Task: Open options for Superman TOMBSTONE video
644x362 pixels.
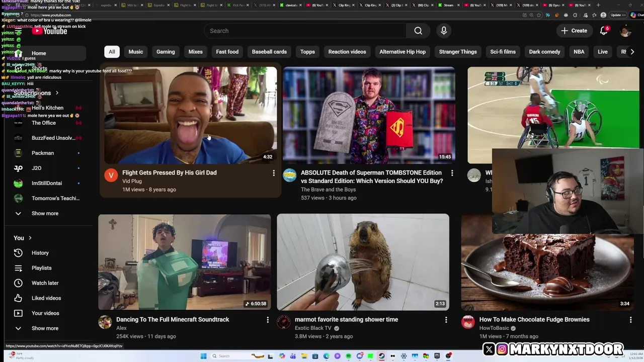Action: pos(452,173)
